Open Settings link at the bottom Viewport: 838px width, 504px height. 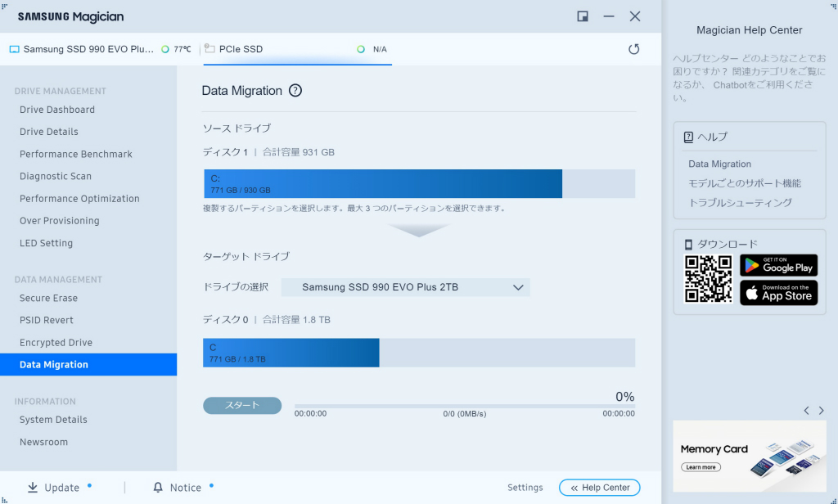pos(525,488)
